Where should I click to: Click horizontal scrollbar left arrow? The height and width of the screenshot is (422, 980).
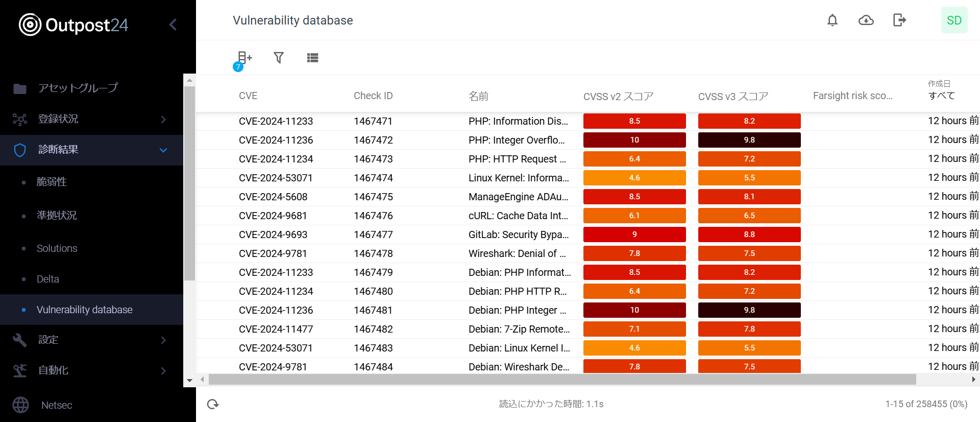click(203, 380)
